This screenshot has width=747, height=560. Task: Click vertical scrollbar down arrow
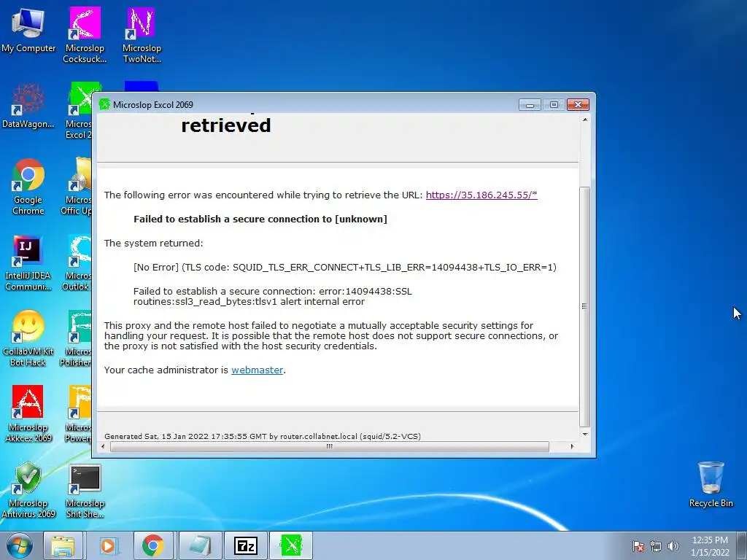585,435
